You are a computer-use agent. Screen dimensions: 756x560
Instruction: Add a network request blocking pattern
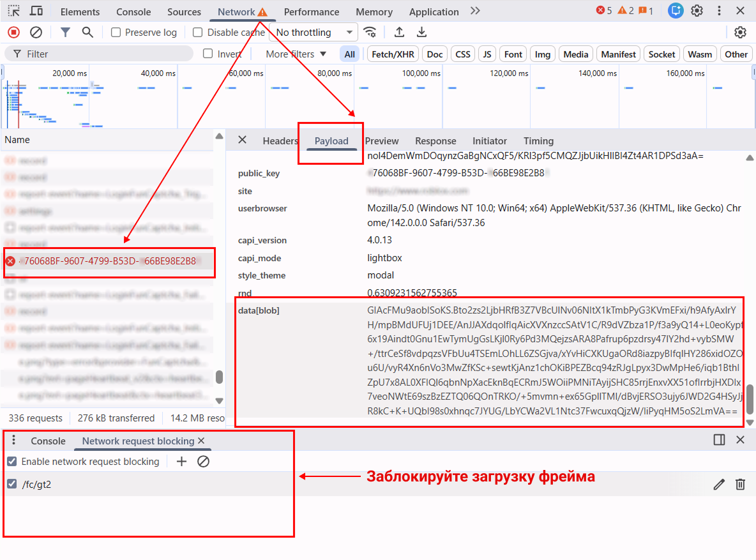181,461
